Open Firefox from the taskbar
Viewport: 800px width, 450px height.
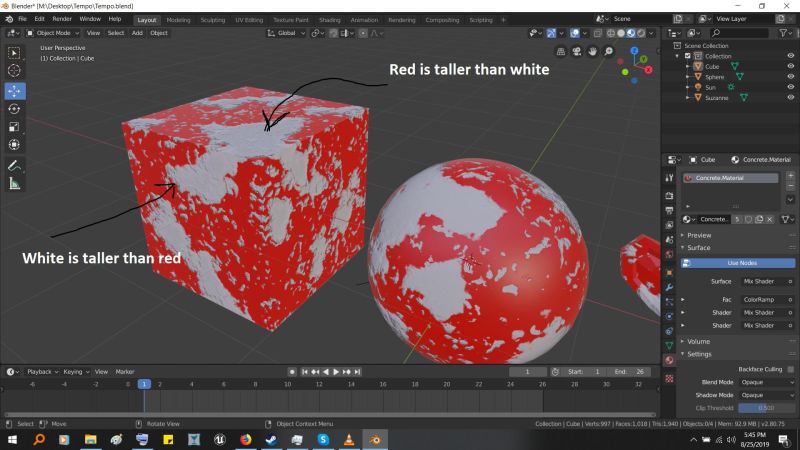tap(245, 439)
